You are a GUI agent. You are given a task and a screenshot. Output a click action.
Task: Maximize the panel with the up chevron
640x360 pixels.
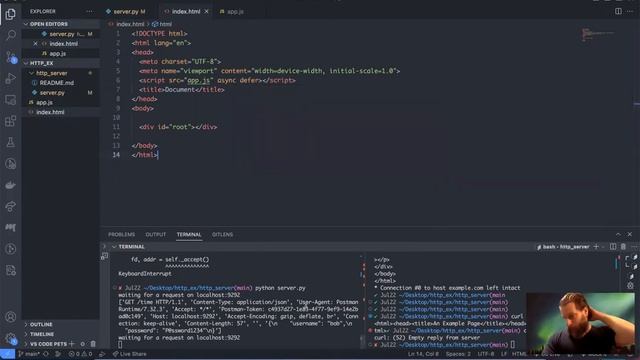[x=618, y=234]
